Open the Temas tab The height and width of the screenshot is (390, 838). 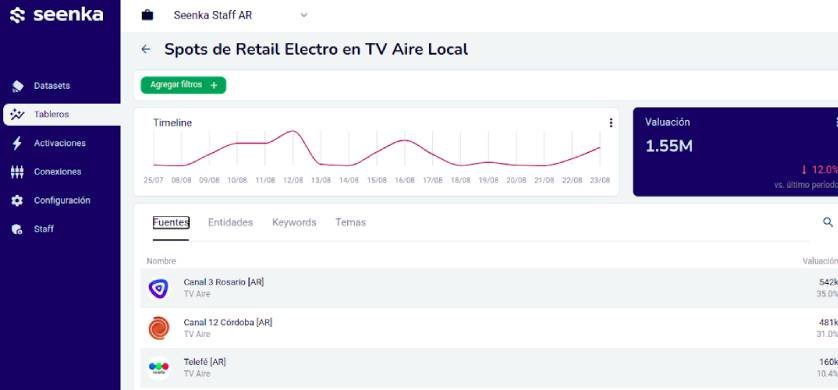pos(351,222)
